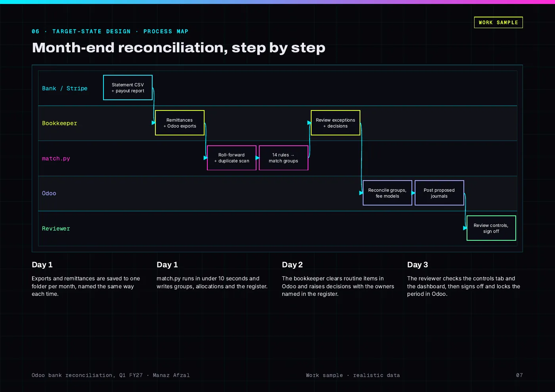Screen dimensions: 555x392
Task: Click the "Day 1" heading above the match.py runs text
Action: (167, 265)
